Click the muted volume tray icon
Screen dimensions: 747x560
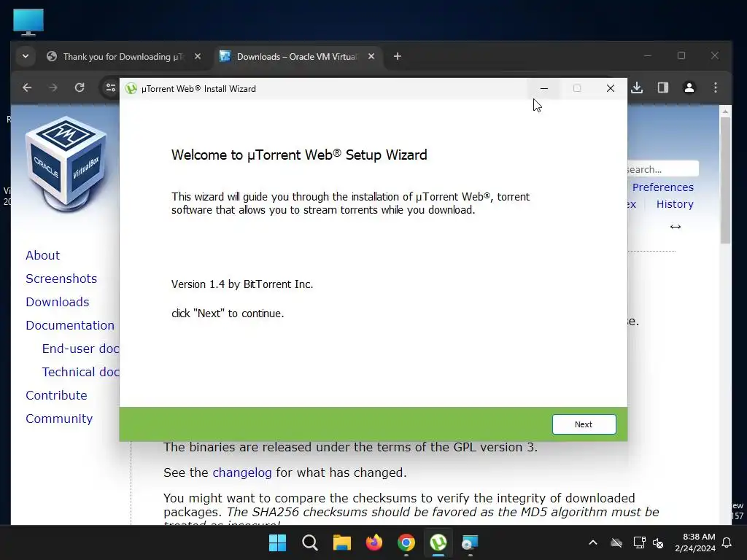(x=658, y=542)
